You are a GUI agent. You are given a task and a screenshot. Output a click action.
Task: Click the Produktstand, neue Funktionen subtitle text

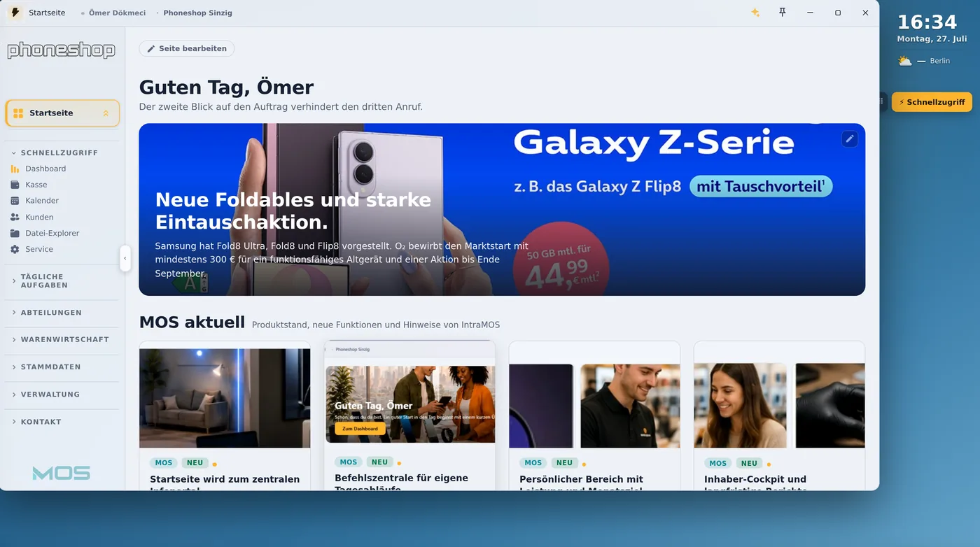(376, 325)
